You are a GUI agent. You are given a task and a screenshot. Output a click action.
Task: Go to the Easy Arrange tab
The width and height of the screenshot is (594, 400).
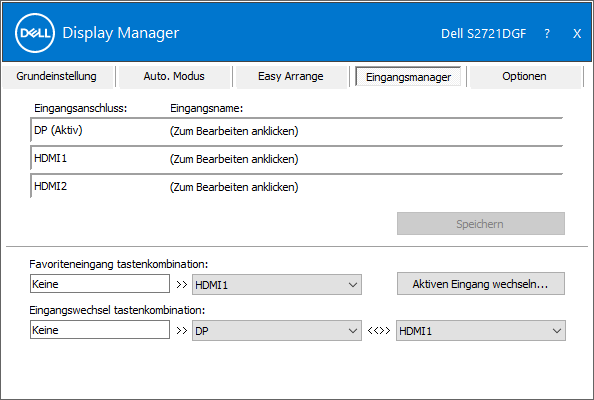coord(291,77)
